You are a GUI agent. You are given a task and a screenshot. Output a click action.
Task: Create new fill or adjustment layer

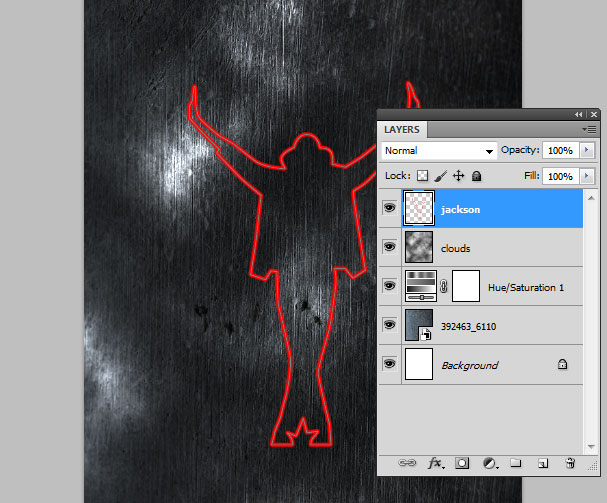coord(490,463)
